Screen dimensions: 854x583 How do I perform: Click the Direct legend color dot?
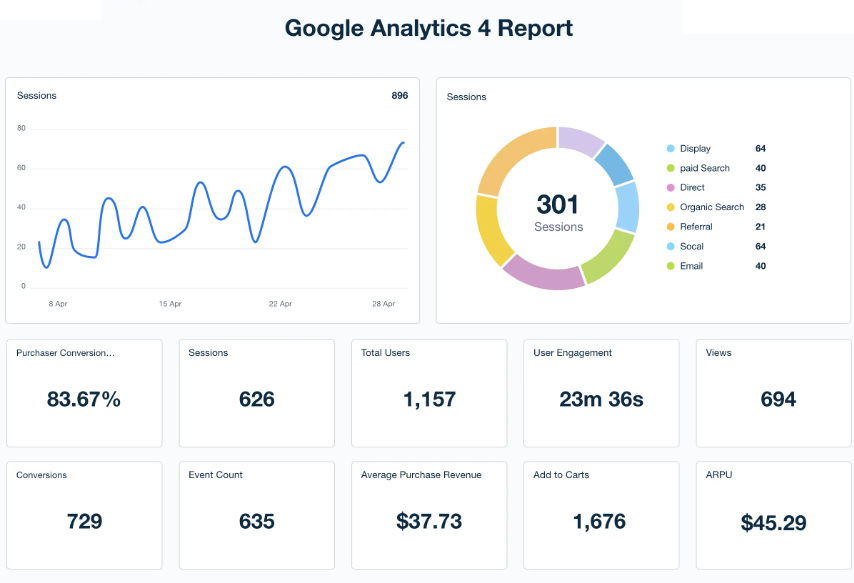[670, 188]
